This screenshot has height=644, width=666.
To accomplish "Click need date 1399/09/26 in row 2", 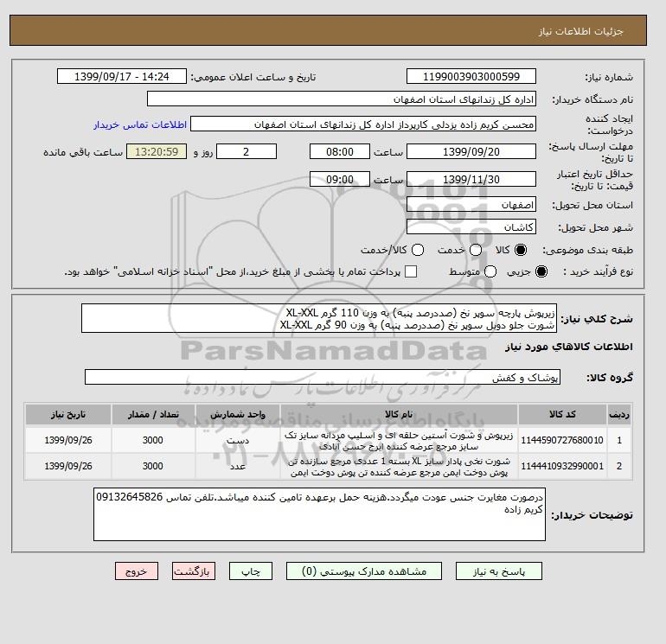I will pos(68,466).
